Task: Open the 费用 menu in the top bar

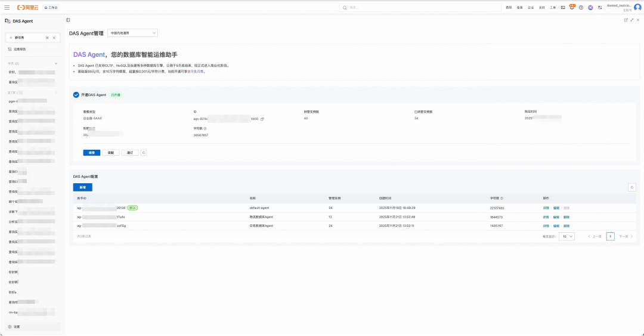Action: point(509,7)
